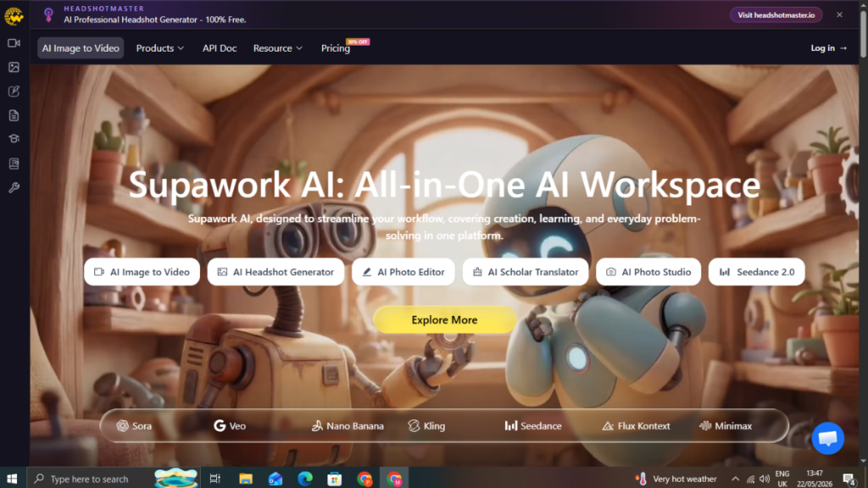Click the 30% OFF pricing badge

(358, 42)
